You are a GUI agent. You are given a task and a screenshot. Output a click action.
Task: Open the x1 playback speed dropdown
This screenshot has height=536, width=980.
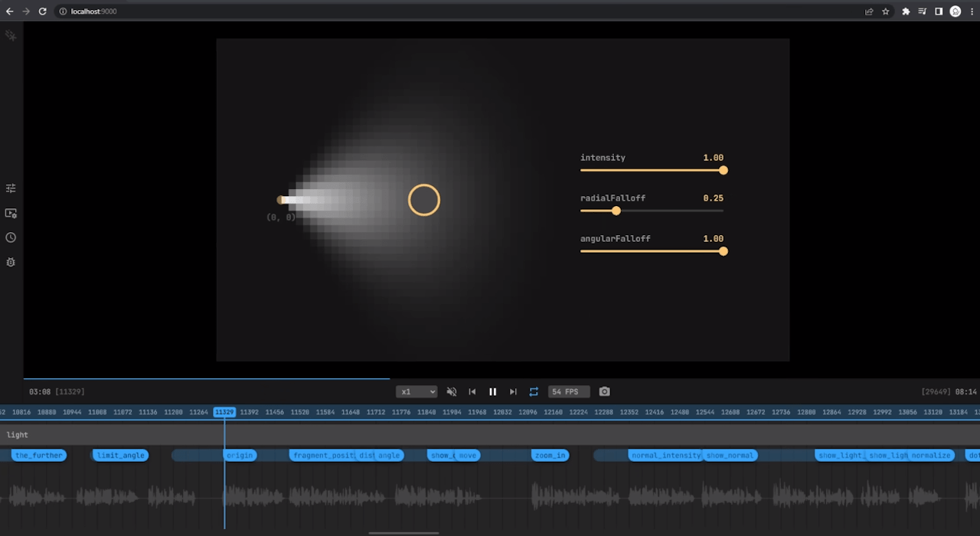tap(416, 391)
